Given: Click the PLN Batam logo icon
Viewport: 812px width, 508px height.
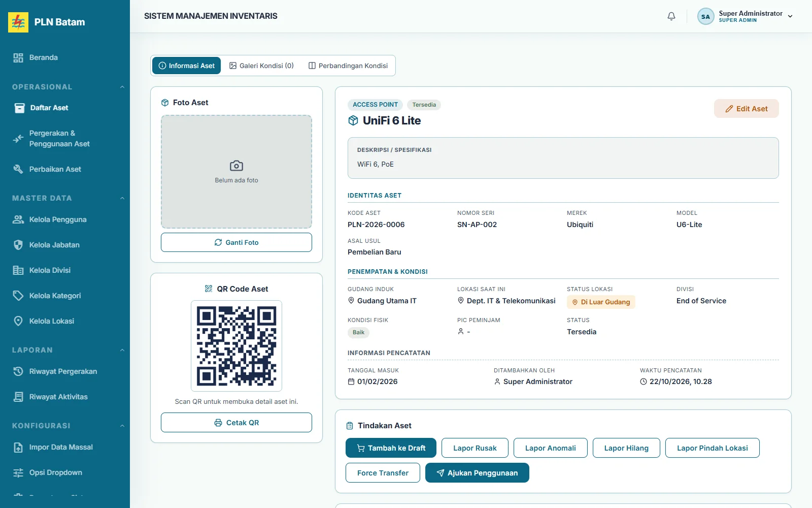Looking at the screenshot, I should (18, 22).
